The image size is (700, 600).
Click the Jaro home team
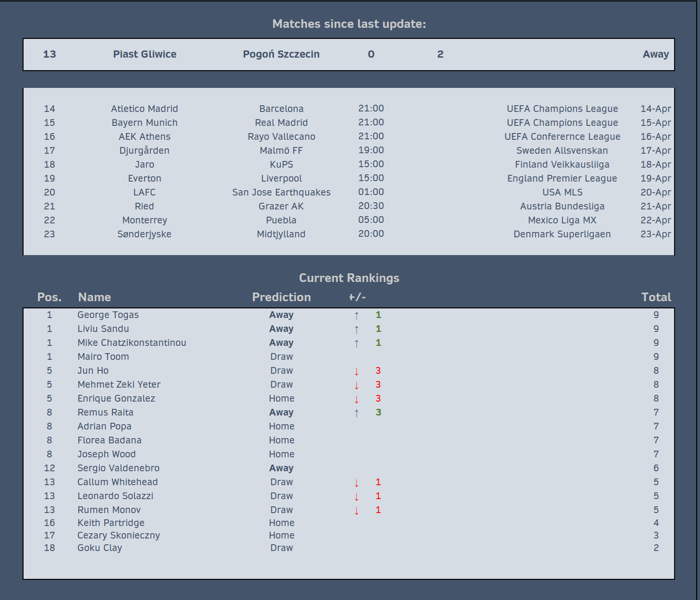click(145, 164)
